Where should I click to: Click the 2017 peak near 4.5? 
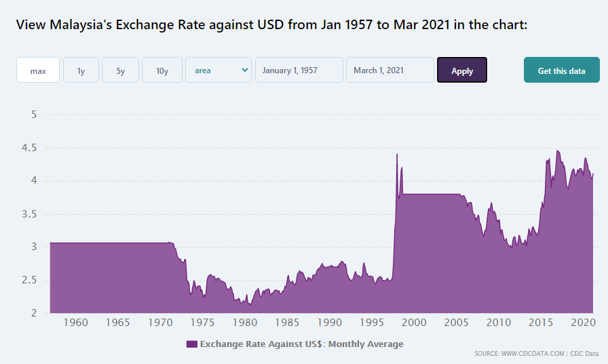[x=558, y=151]
